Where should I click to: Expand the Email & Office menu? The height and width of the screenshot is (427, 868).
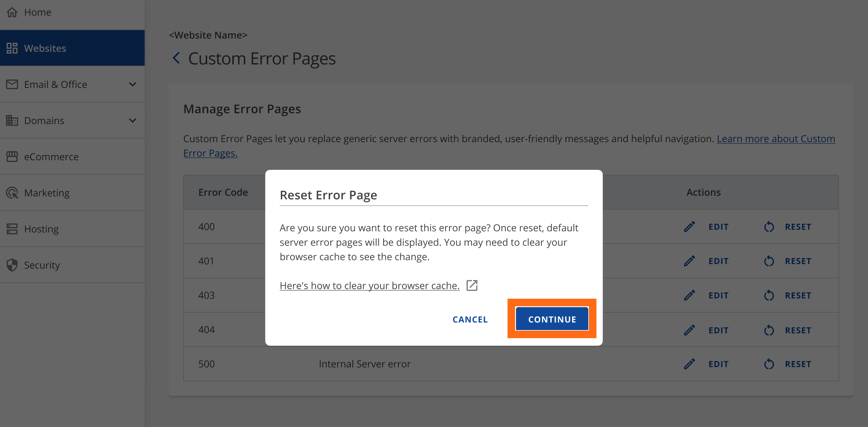click(133, 84)
